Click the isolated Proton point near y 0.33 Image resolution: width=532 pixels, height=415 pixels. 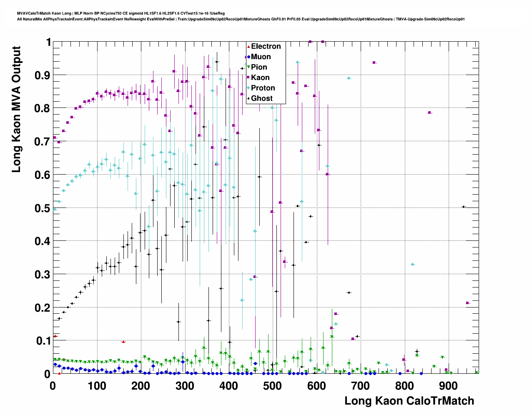412,265
